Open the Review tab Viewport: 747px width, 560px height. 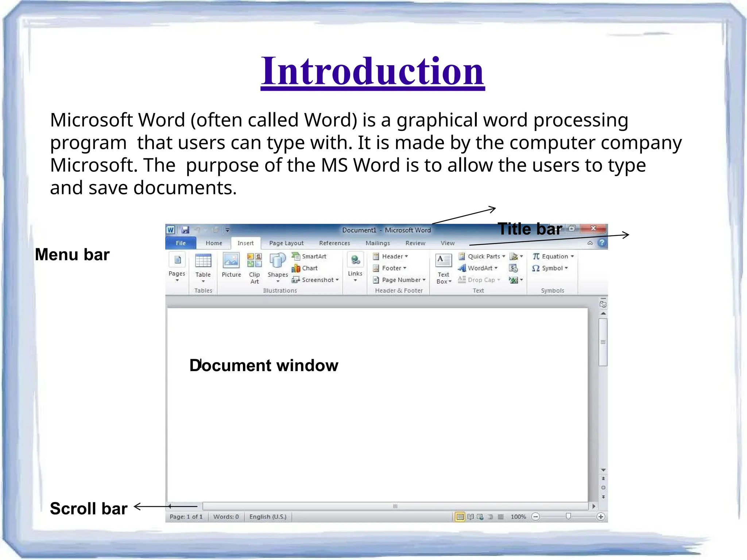point(415,243)
